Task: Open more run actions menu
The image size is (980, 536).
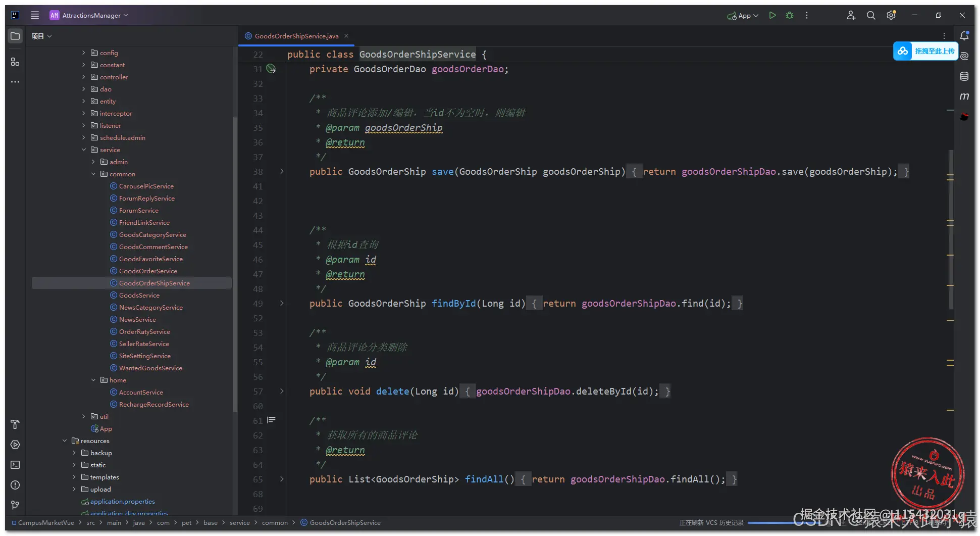Action: tap(807, 16)
